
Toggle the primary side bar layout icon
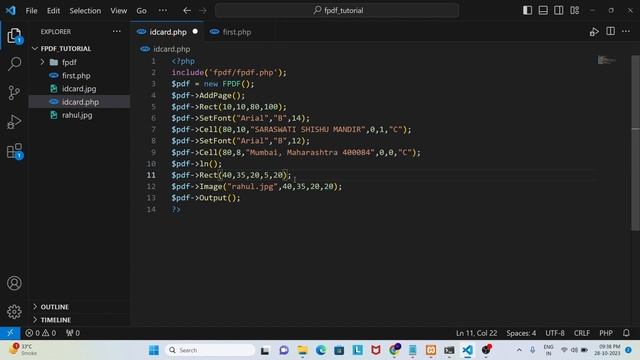point(527,10)
